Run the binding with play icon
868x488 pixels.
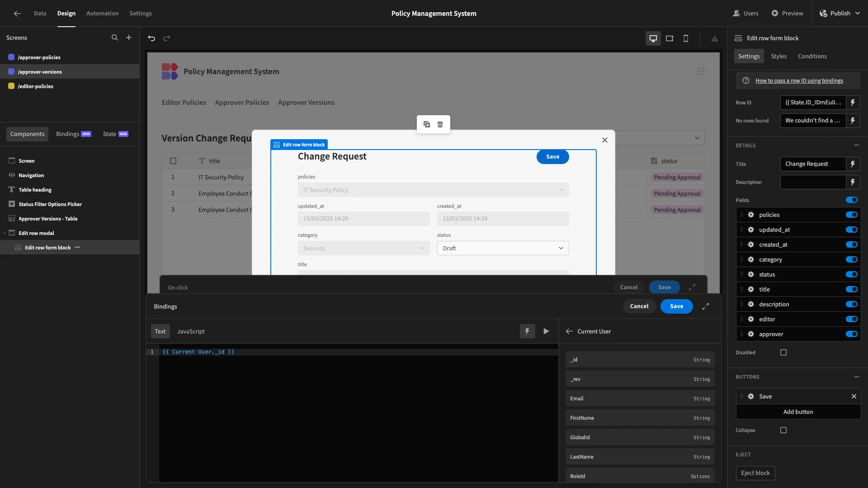[x=546, y=331]
